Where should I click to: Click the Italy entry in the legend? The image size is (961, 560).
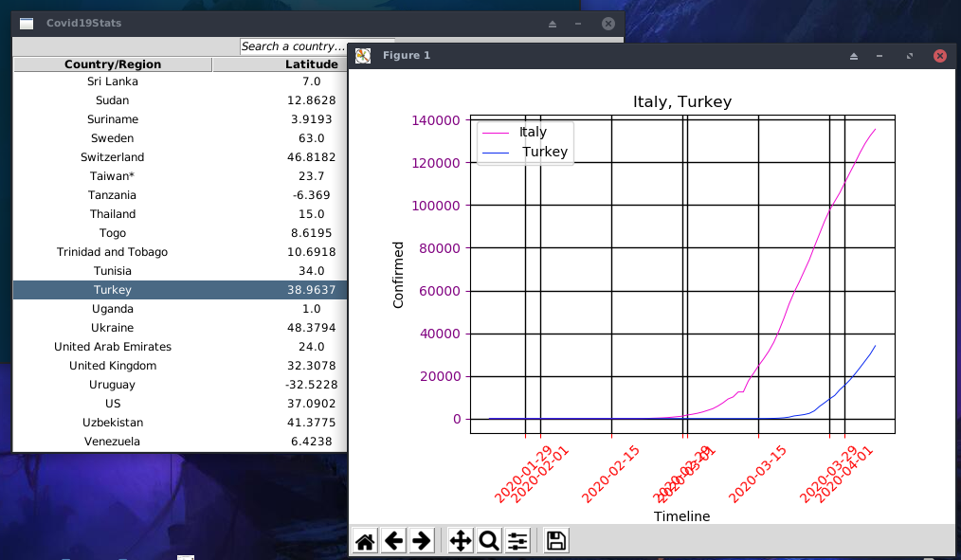coord(533,132)
